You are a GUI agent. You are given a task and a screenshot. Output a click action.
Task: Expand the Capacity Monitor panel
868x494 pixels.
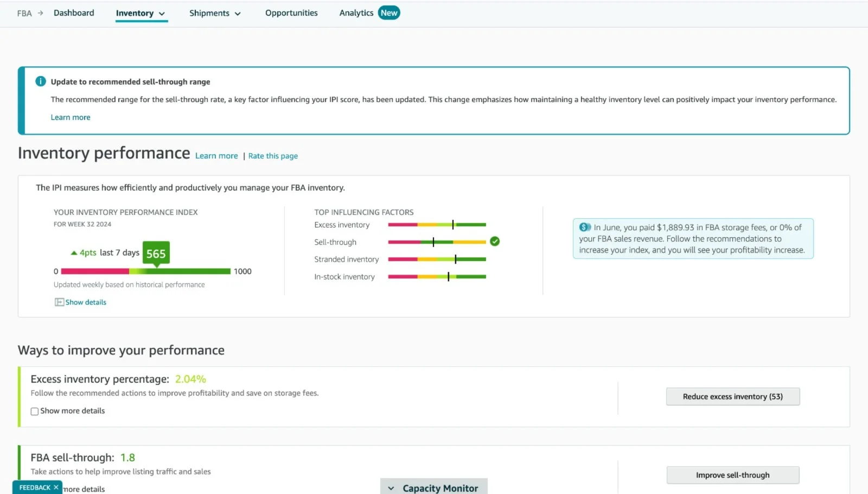coord(433,488)
